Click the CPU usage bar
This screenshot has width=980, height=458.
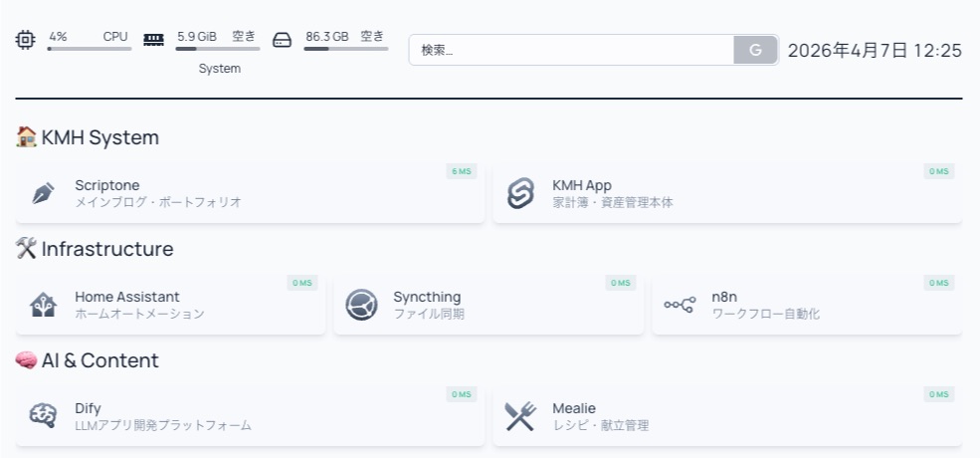[89, 48]
